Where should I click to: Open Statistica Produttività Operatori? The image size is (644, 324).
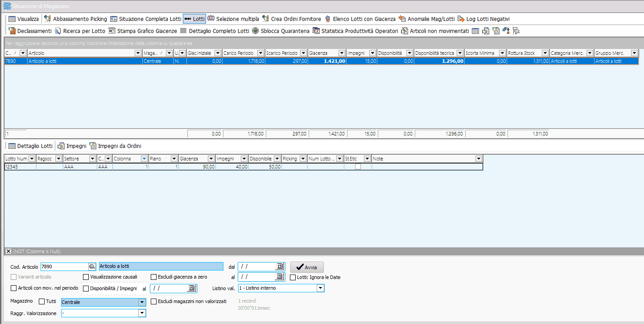pyautogui.click(x=355, y=31)
